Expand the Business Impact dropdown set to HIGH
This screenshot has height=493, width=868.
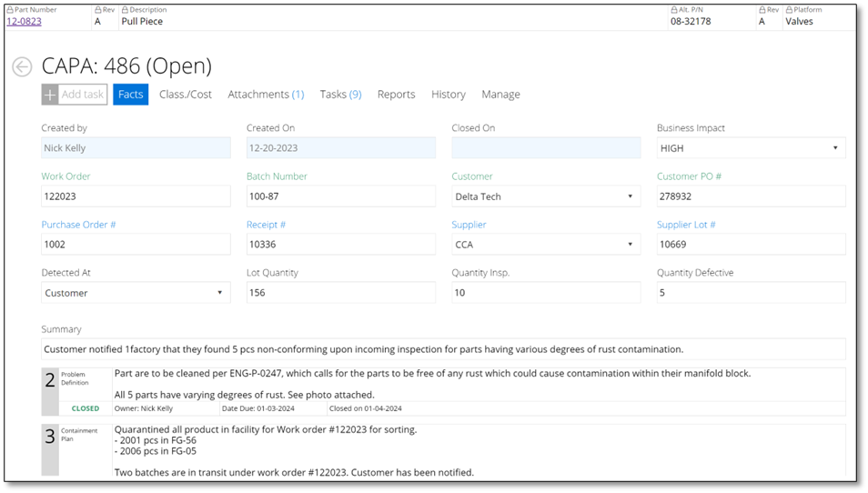(x=752, y=148)
